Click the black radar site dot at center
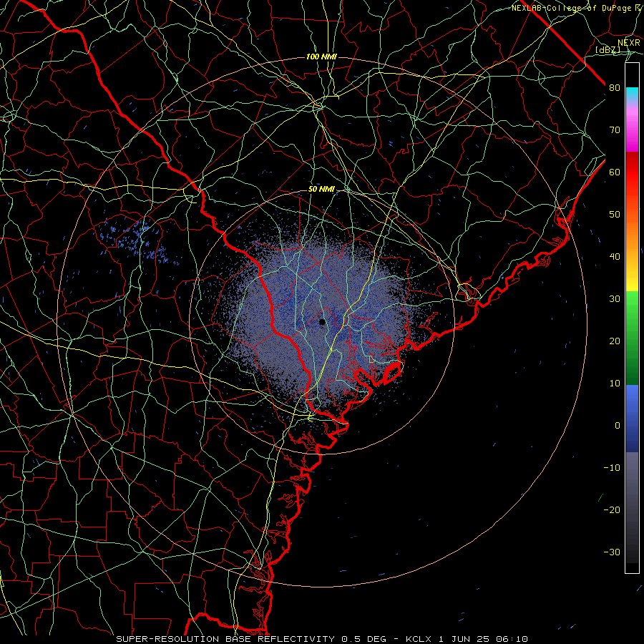The width and height of the screenshot is (644, 644). [x=322, y=322]
